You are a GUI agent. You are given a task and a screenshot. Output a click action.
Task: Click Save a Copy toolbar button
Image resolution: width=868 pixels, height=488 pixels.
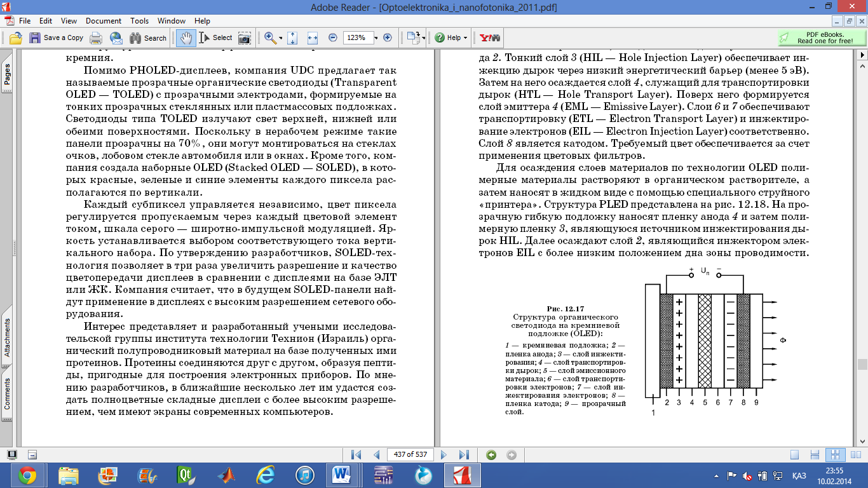57,37
